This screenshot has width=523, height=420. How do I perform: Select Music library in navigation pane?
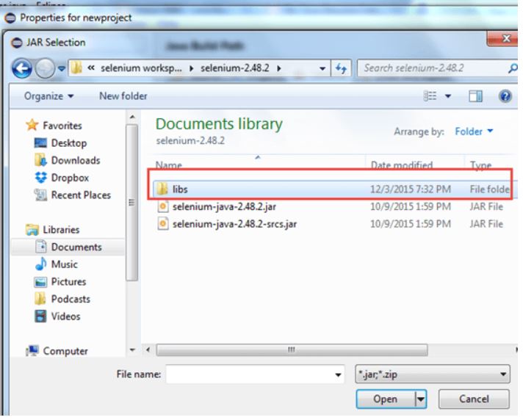point(65,264)
